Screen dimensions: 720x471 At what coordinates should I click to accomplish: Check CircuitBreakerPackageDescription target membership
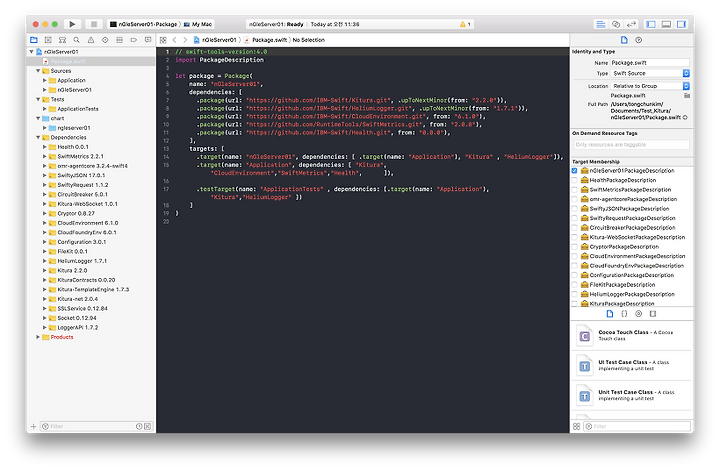click(574, 228)
